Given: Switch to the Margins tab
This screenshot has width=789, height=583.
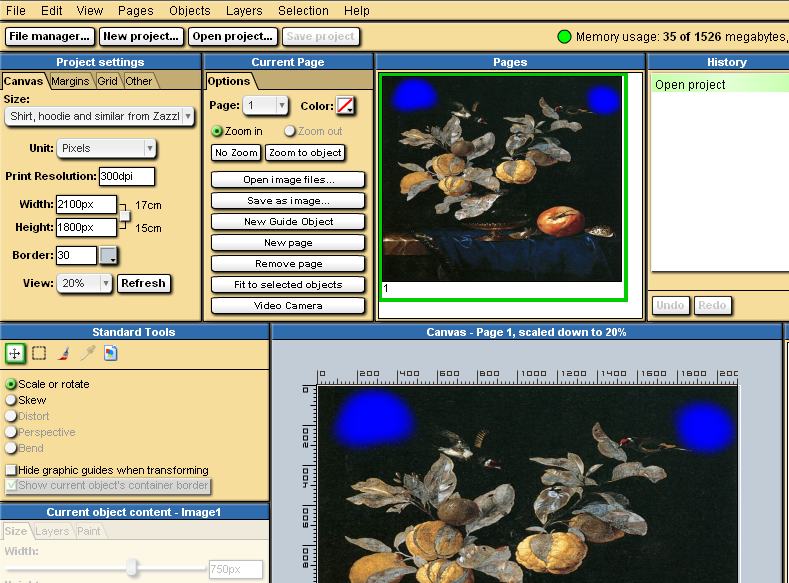Looking at the screenshot, I should pyautogui.click(x=70, y=81).
